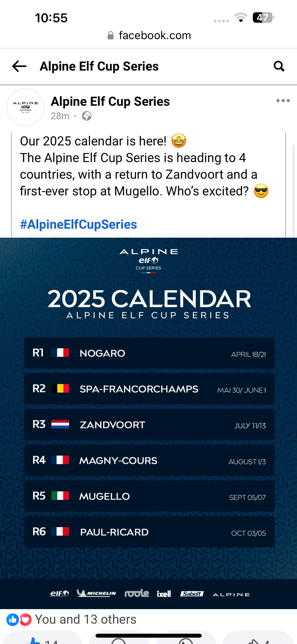The width and height of the screenshot is (297, 644).
Task: Tap the heart reaction icon
Action: (26, 619)
